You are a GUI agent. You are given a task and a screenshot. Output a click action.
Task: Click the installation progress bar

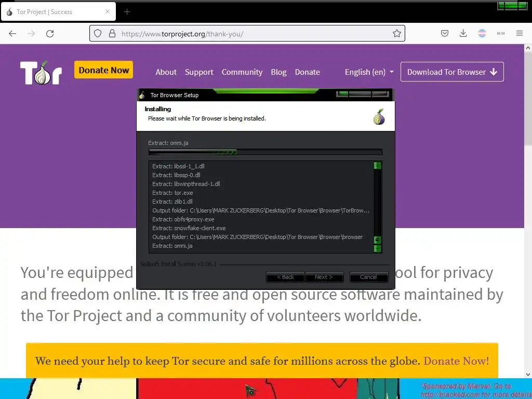point(265,152)
